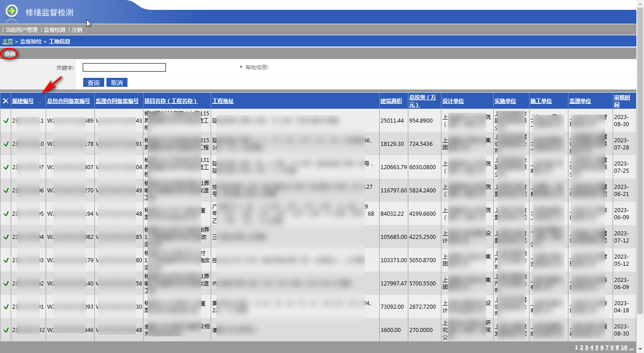Sort by 报建编号 column header
The width and height of the screenshot is (644, 353).
[23, 101]
